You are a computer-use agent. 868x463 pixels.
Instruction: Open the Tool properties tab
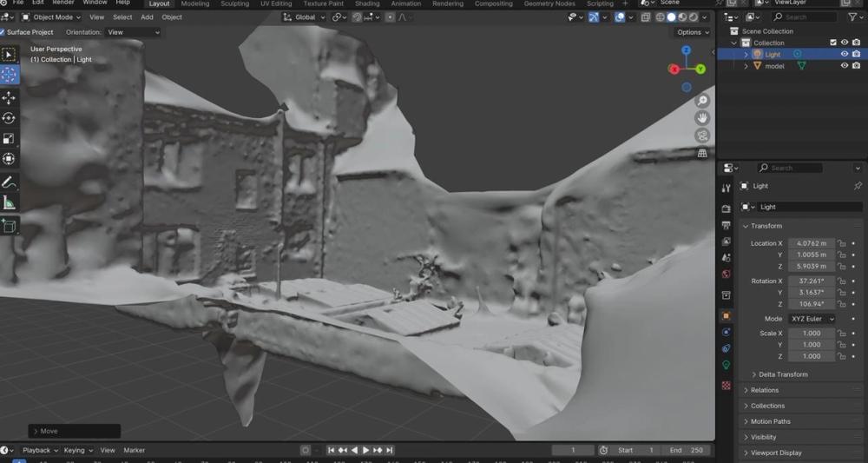pos(726,189)
